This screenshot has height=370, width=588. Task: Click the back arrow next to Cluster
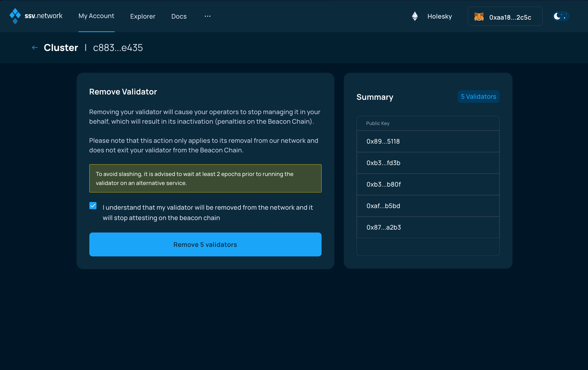pyautogui.click(x=35, y=48)
